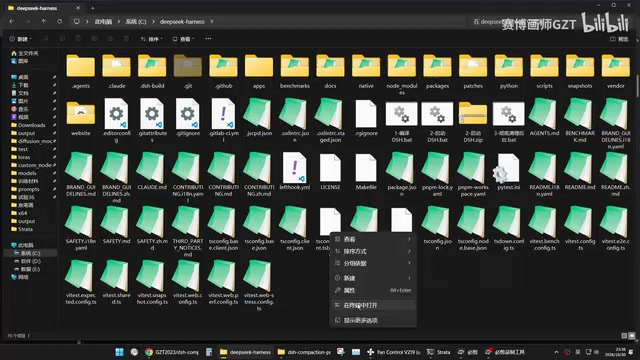Open the node_modules folder
This screenshot has height=360, width=640.
(402, 73)
